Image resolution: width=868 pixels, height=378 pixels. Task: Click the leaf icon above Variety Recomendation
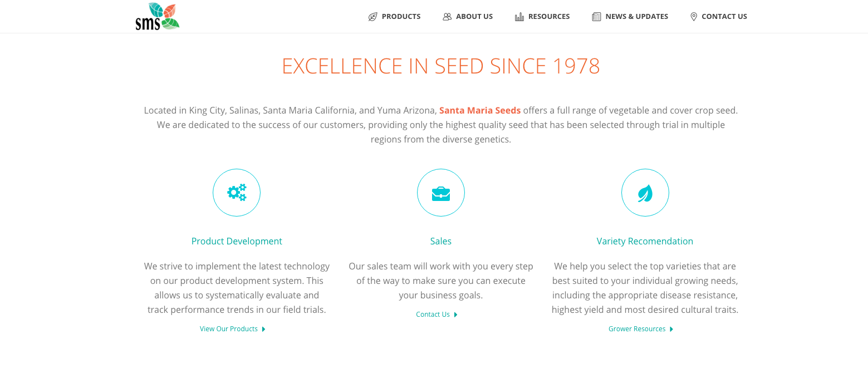[x=645, y=192]
